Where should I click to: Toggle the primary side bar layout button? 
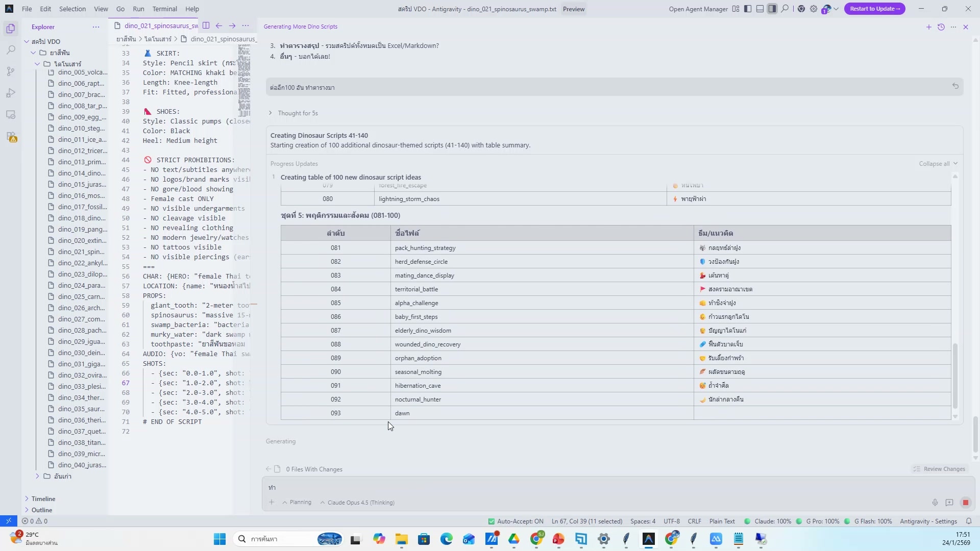pyautogui.click(x=748, y=9)
